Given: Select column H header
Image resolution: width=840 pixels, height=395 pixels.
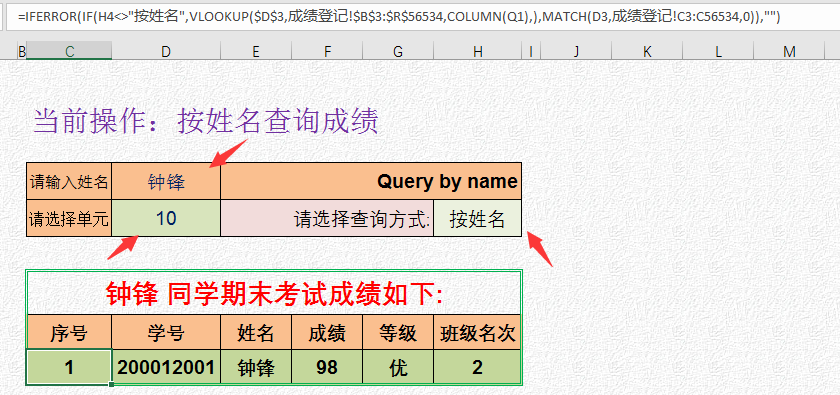Looking at the screenshot, I should pos(477,51).
